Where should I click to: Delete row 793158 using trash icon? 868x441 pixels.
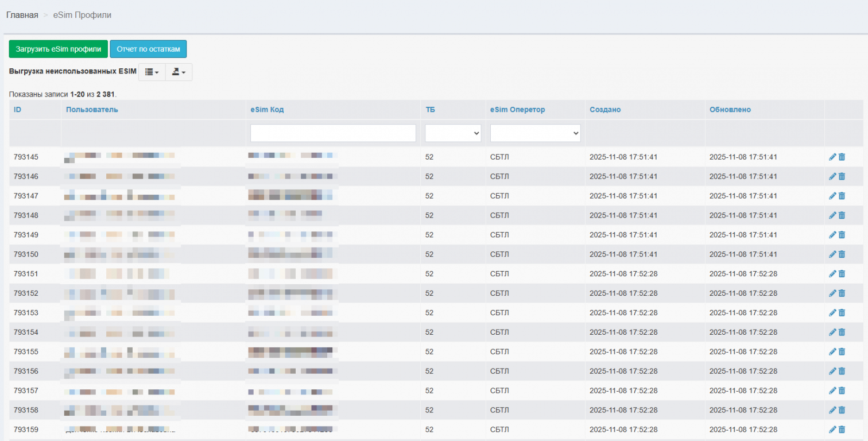pos(842,411)
